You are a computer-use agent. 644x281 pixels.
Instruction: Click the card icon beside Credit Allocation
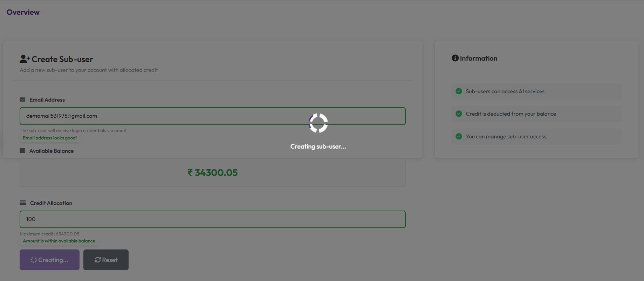23,203
